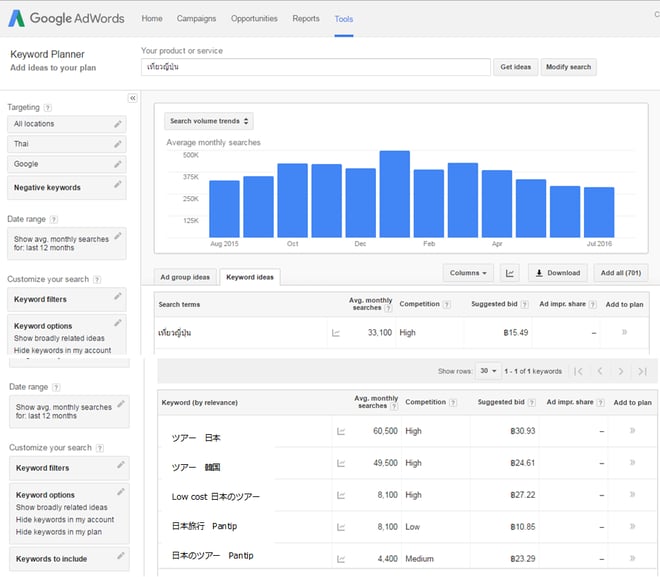Open Suggested bid help in Search terms table
This screenshot has height=577, width=660.
(x=524, y=304)
